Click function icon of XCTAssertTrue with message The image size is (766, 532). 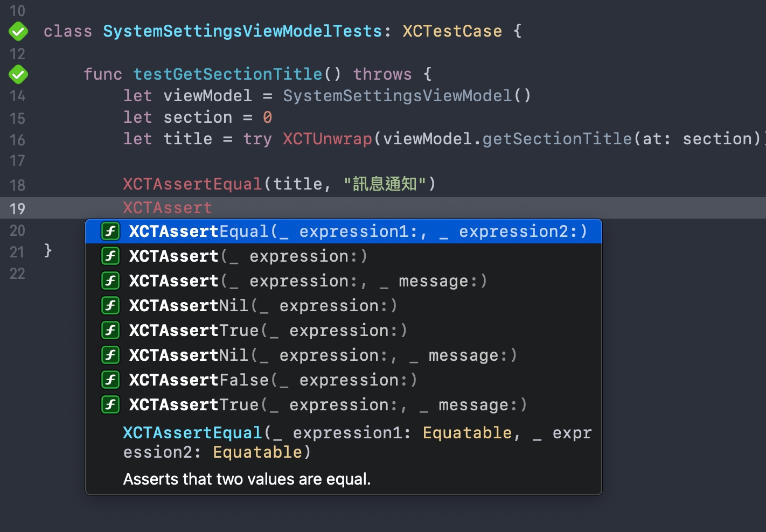click(x=110, y=405)
